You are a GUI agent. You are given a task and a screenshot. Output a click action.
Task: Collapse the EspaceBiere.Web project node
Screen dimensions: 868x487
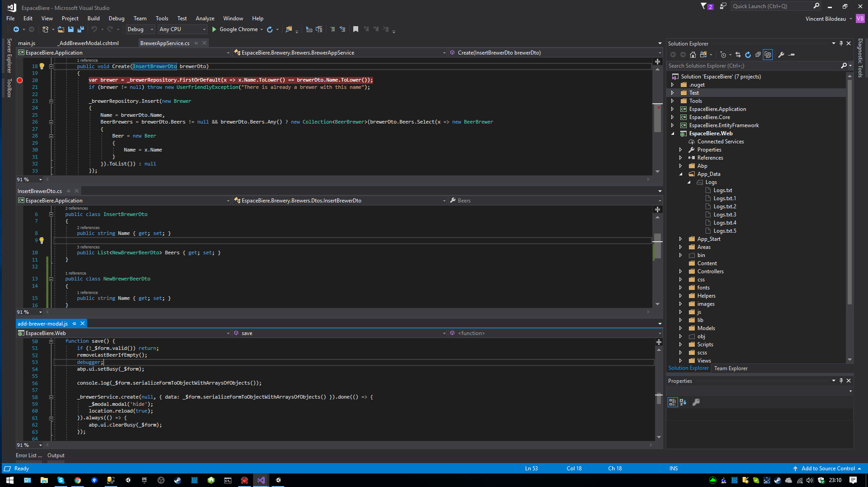coord(673,133)
